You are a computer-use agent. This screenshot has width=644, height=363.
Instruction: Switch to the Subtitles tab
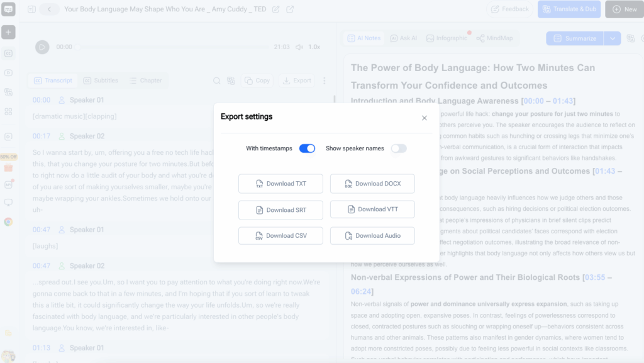101,81
